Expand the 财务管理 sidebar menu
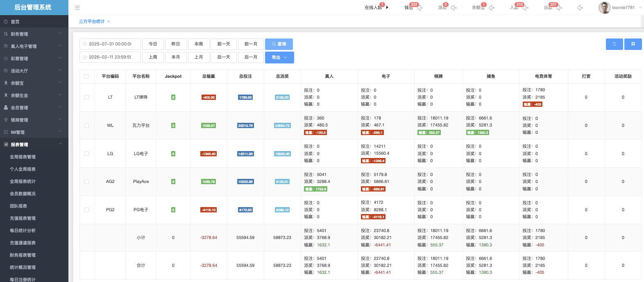The width and height of the screenshot is (644, 282). [34, 34]
